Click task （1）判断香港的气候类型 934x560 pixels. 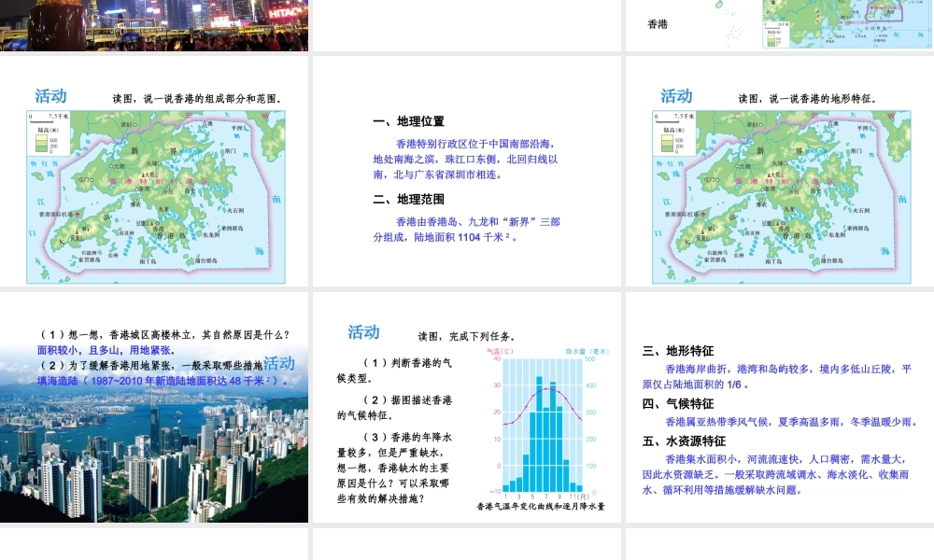point(394,371)
